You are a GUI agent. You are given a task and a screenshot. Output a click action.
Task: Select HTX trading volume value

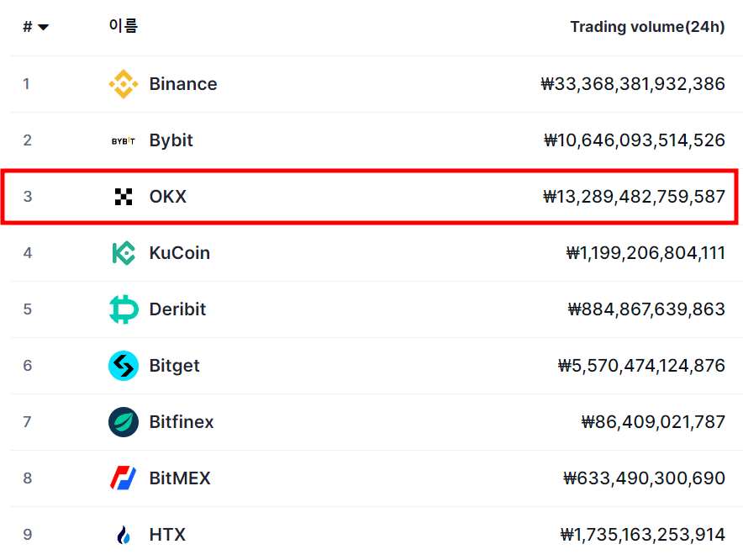tap(642, 535)
